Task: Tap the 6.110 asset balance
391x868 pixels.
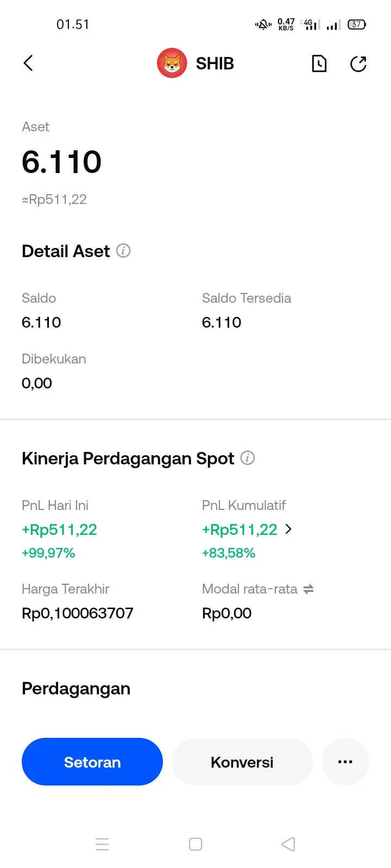Action: tap(62, 162)
